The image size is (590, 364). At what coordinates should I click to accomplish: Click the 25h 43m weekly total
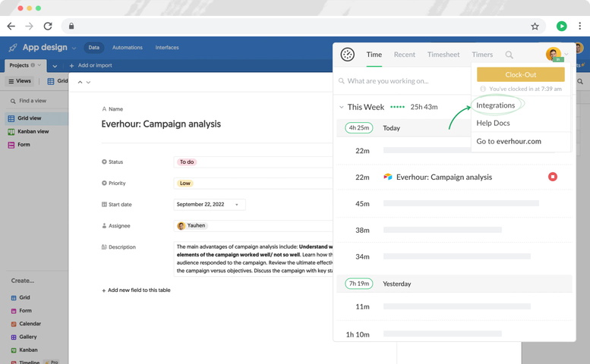coord(424,107)
